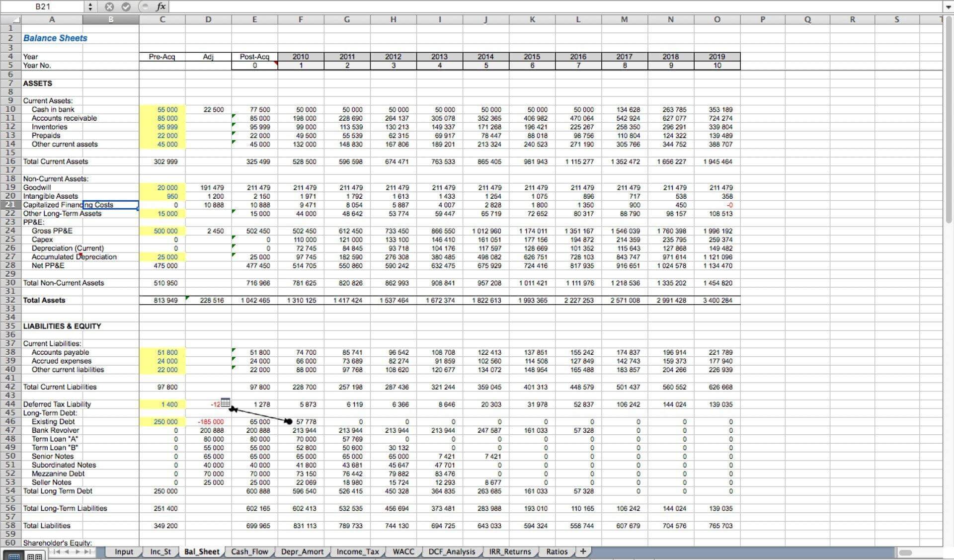Click the yellow Existing Debt 250 000 cell
This screenshot has height=560, width=954.
tap(162, 421)
